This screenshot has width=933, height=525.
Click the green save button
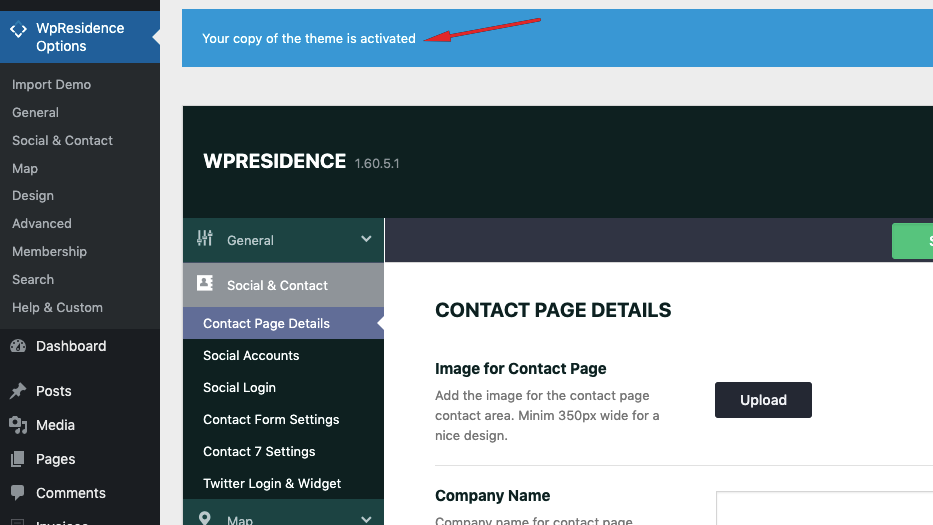click(912, 240)
